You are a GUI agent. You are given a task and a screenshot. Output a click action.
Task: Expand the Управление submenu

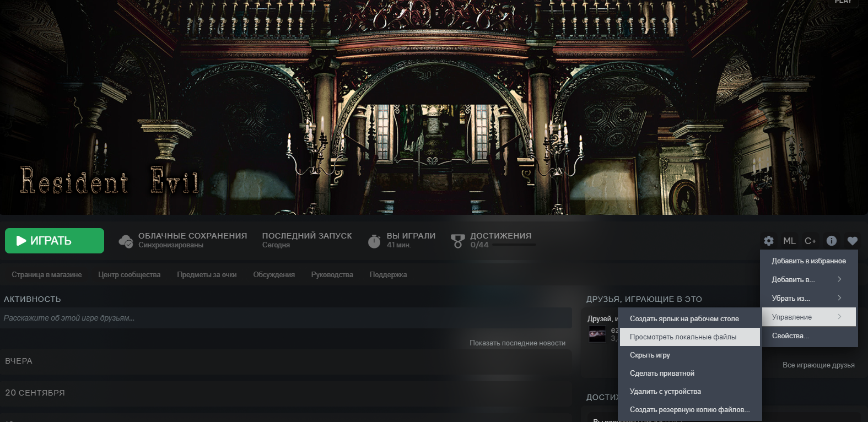[808, 317]
